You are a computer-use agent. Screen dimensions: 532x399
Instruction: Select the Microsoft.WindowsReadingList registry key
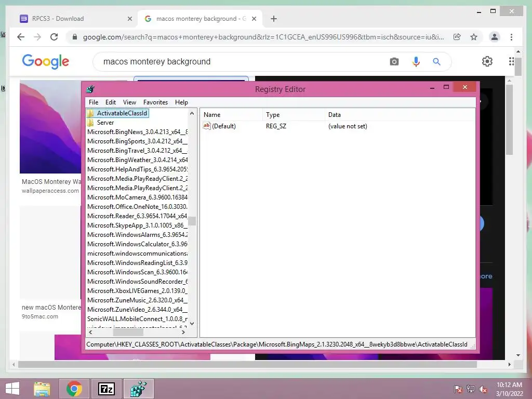click(137, 262)
